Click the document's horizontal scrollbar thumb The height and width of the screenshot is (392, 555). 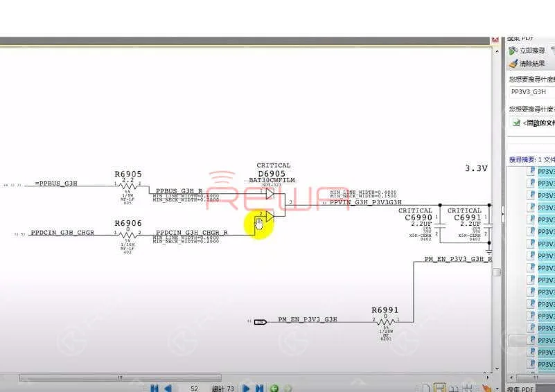point(121,377)
